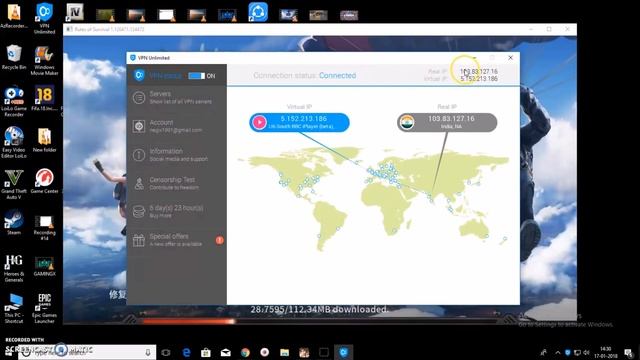This screenshot has height=360, width=640.
Task: Open the Epic Games Launcher desktop icon
Action: click(x=44, y=308)
